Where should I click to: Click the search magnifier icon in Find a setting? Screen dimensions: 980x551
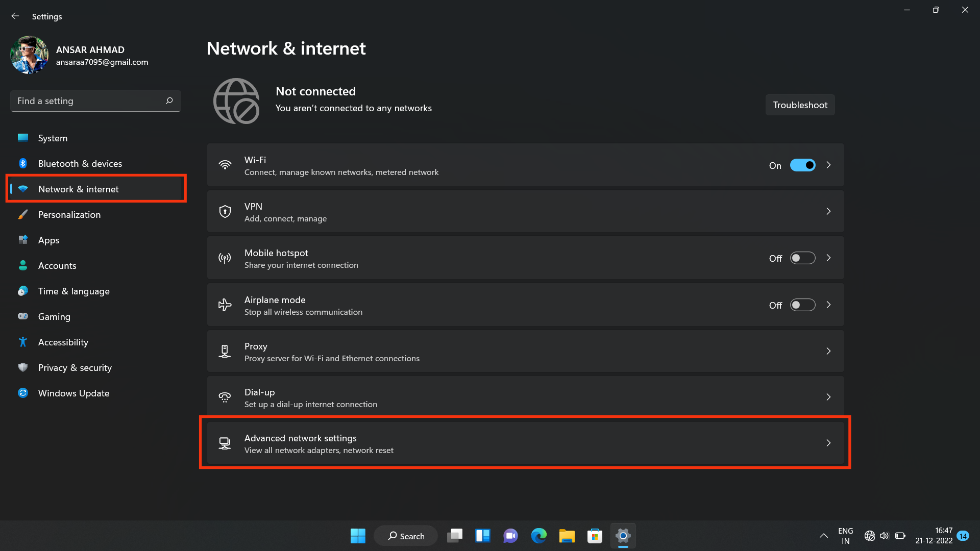(169, 101)
